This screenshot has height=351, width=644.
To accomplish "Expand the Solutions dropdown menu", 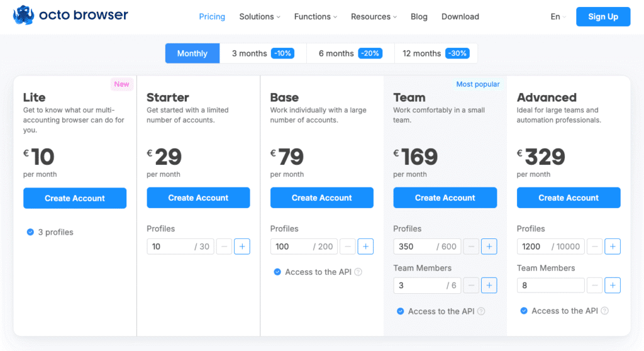I will (x=260, y=16).
